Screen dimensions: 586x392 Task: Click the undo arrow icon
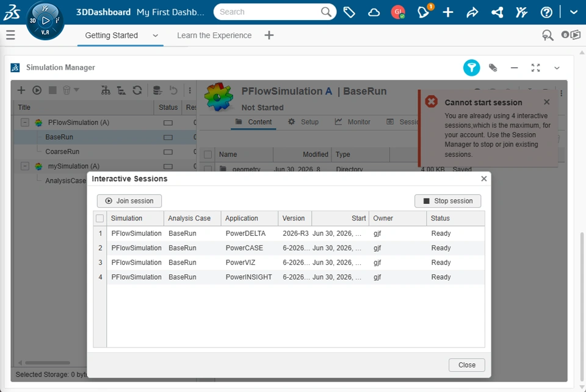pos(173,90)
